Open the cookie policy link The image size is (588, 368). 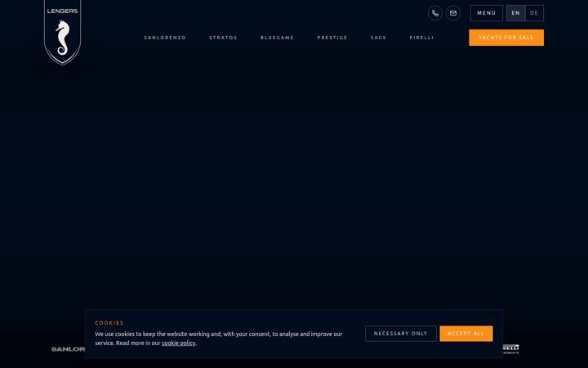(x=179, y=343)
